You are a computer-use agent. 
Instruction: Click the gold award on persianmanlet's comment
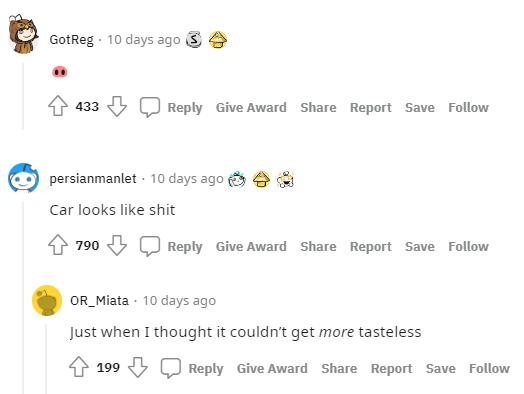pyautogui.click(x=261, y=179)
